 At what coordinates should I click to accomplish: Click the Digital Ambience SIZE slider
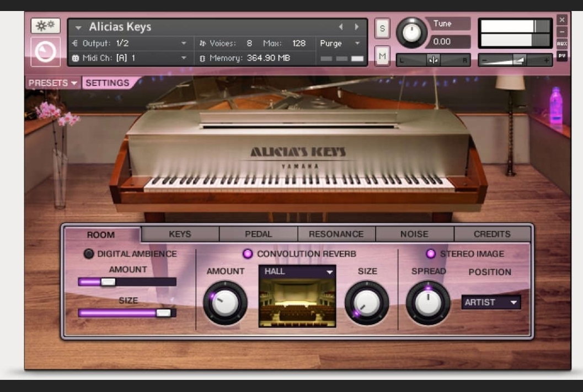coord(127,313)
